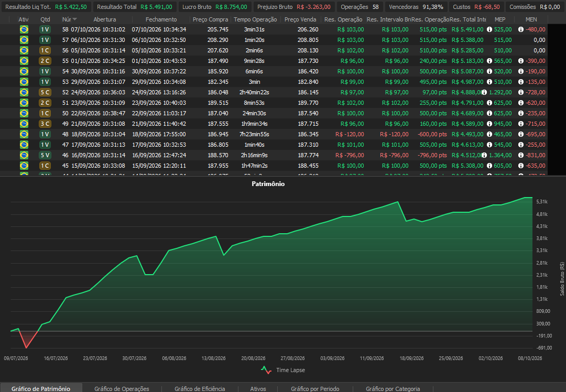Select the Gráfico por Período tab
This screenshot has height=392, width=566.
click(x=315, y=388)
